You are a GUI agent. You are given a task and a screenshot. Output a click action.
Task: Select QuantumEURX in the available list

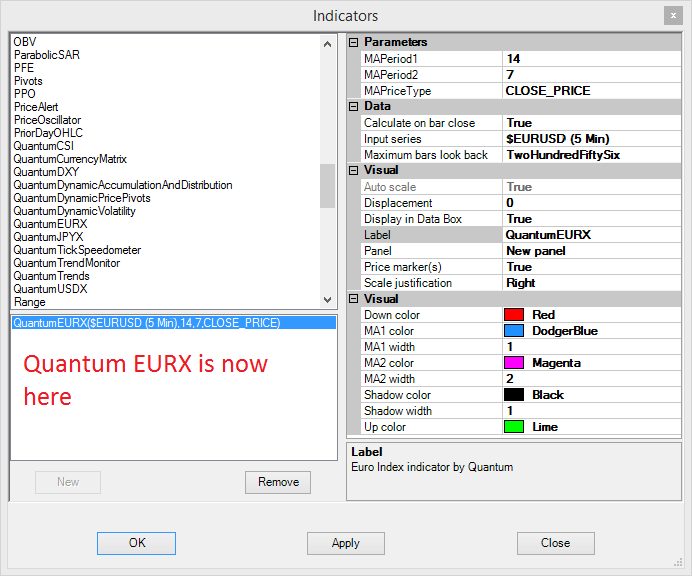50,224
